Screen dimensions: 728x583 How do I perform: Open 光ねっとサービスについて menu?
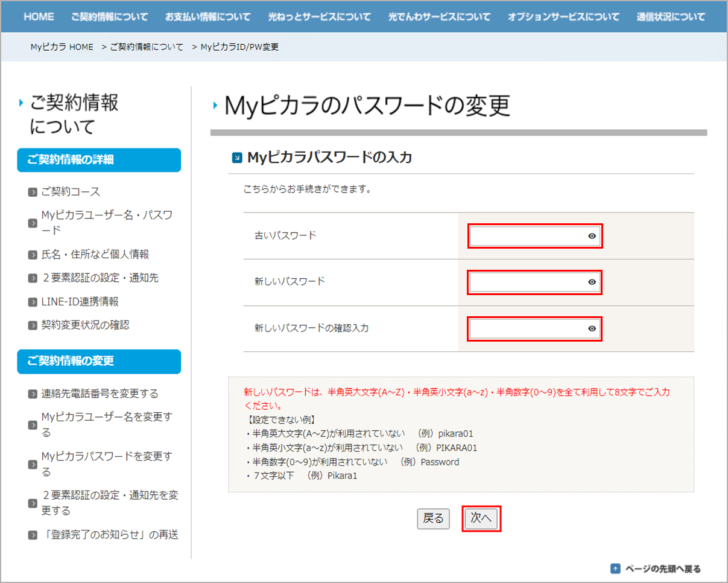[x=320, y=16]
